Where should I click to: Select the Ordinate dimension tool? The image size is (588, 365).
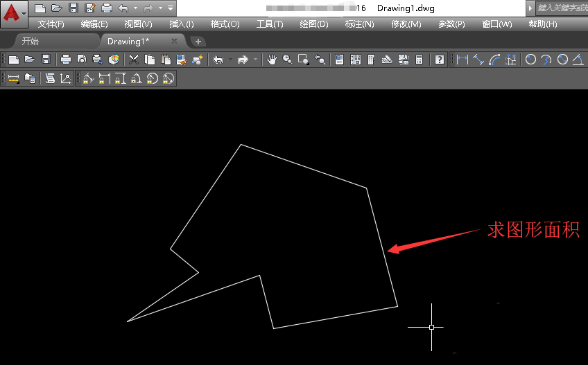(510, 59)
